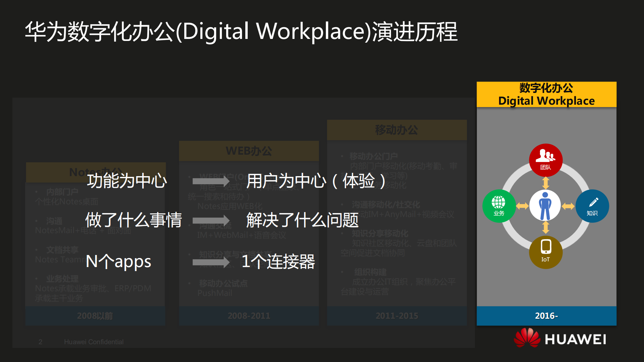The width and height of the screenshot is (644, 362).
Task: Select the central blue person icon
Action: click(545, 205)
